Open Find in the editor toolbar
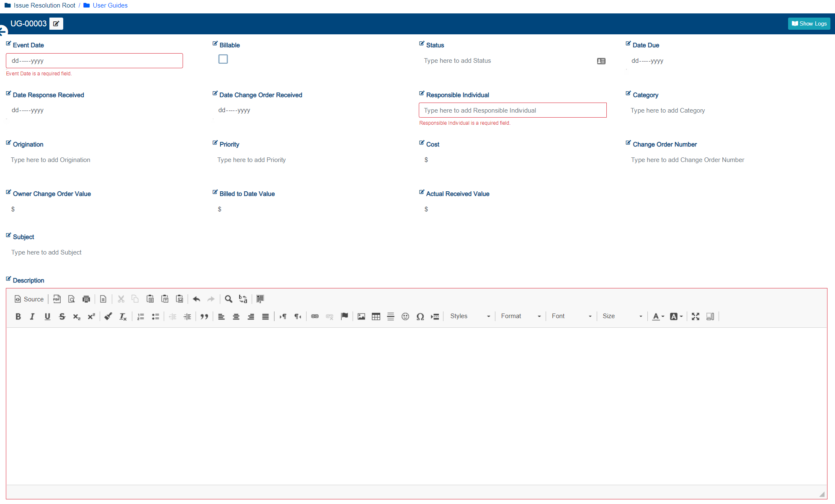 point(228,299)
